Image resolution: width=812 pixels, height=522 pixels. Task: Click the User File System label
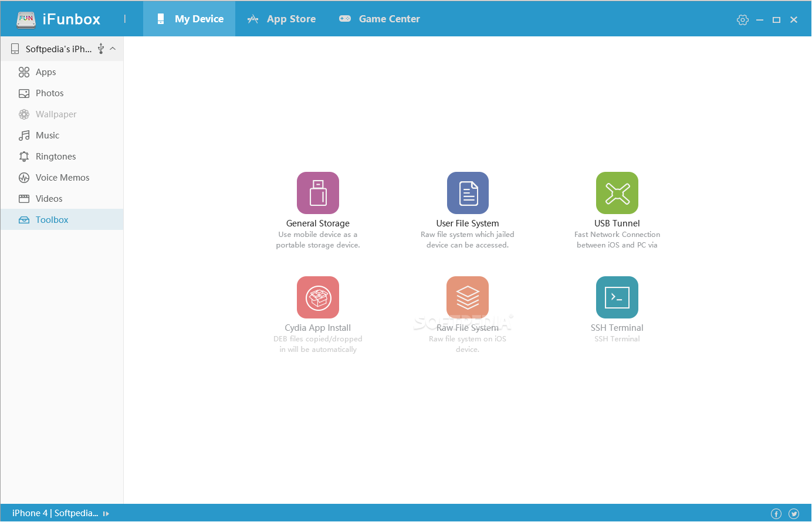[468, 223]
